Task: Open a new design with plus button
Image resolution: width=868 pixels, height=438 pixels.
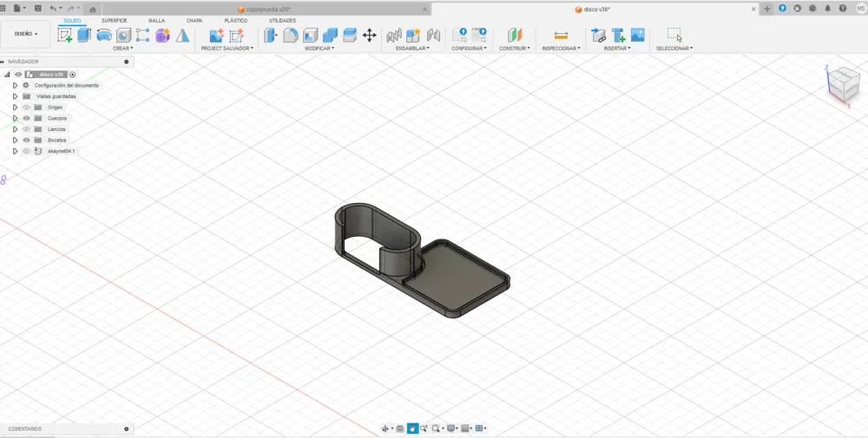Action: [766, 9]
